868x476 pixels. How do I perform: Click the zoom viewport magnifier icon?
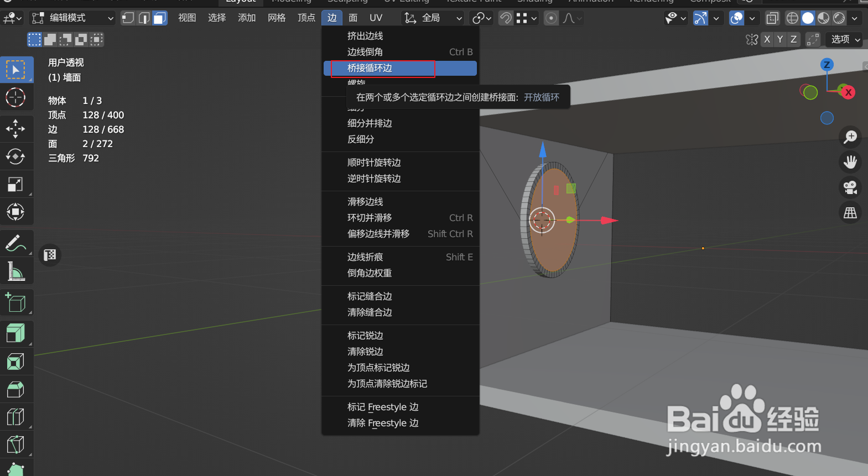pos(850,137)
